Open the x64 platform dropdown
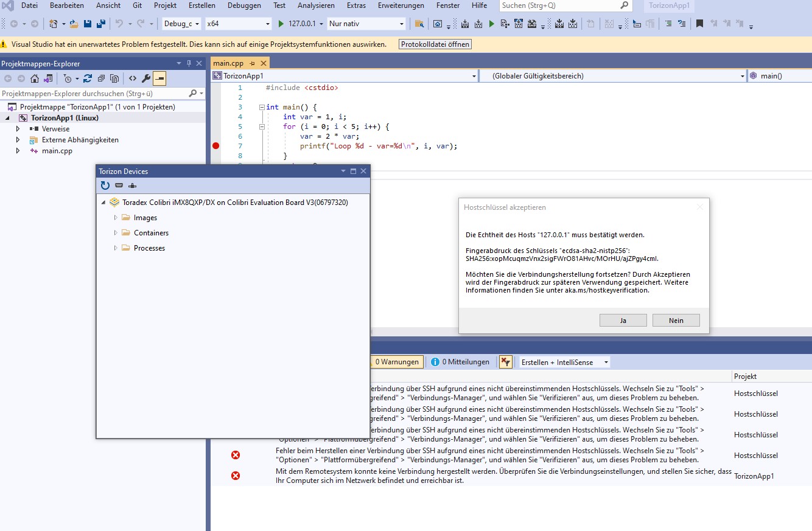The height and width of the screenshot is (531, 812). coord(238,24)
